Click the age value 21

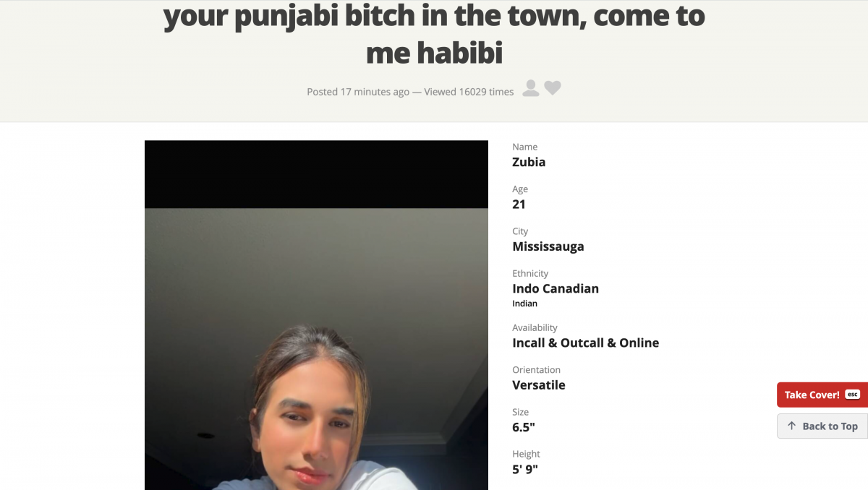coord(519,204)
